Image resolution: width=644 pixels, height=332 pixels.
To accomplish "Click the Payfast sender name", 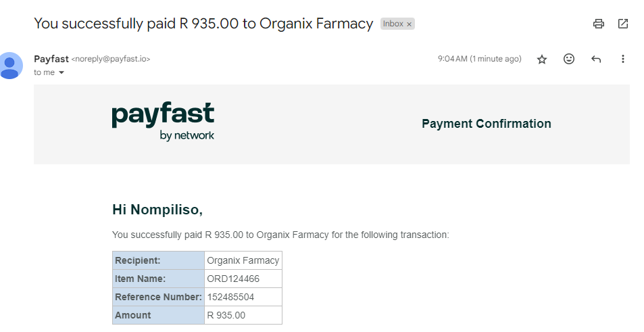I will (x=51, y=59).
